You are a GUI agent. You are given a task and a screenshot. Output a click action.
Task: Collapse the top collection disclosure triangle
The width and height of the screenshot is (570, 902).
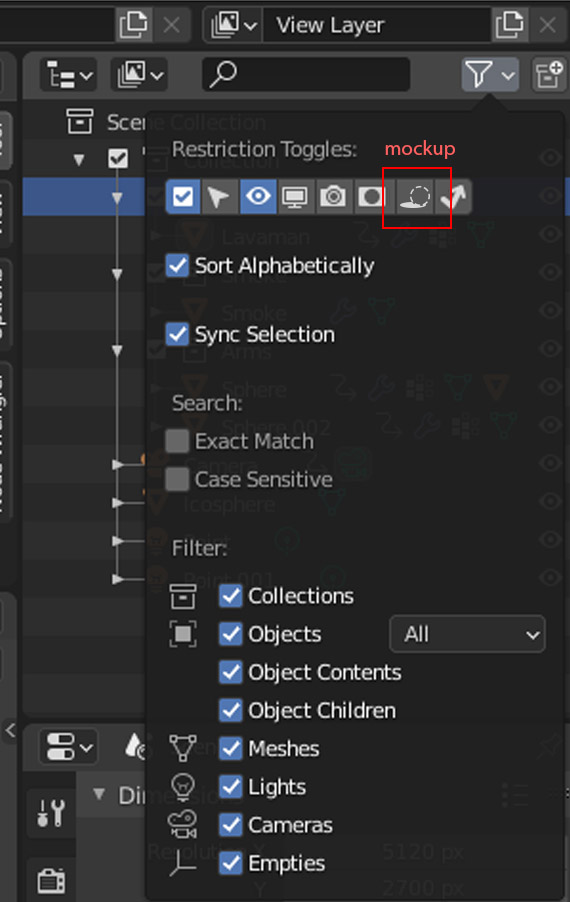tap(79, 159)
